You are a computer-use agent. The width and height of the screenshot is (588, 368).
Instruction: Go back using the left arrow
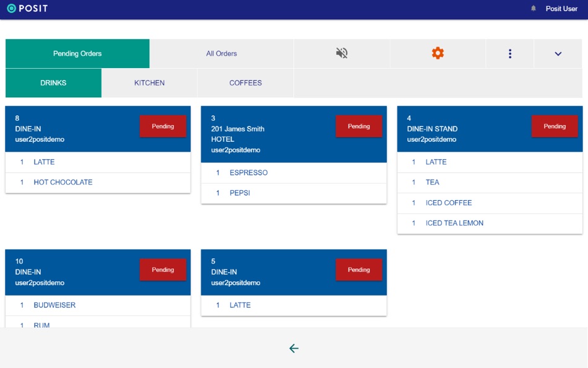click(293, 348)
